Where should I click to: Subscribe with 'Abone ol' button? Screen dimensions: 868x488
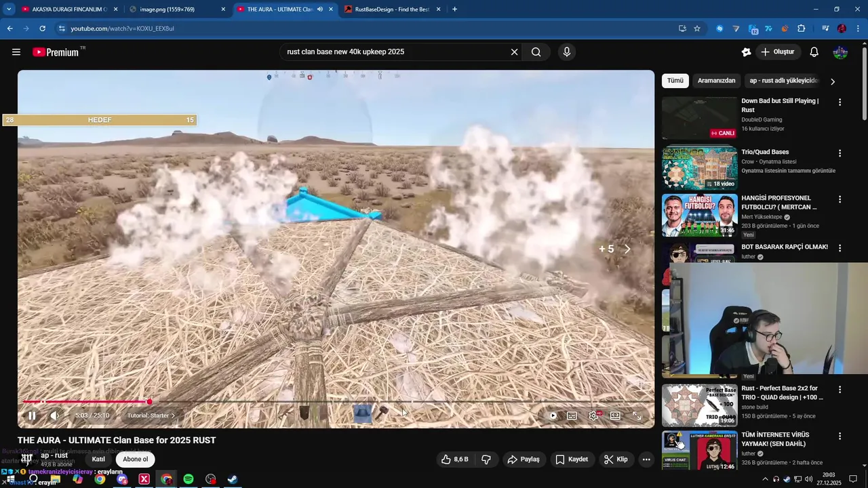(135, 460)
